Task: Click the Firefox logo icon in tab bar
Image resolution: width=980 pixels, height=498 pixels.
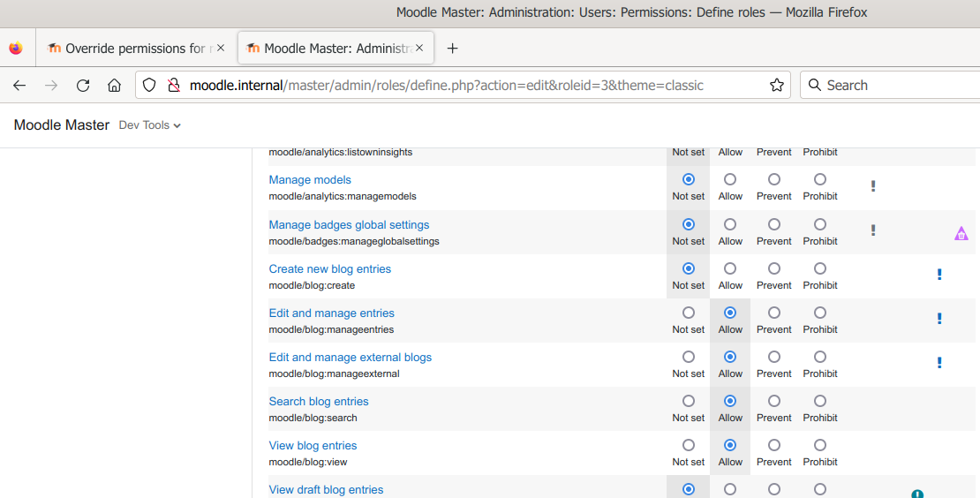Action: coord(16,48)
